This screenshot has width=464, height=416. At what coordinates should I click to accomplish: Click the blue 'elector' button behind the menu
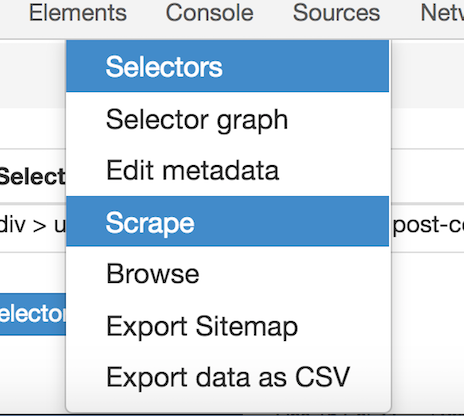[x=33, y=314]
